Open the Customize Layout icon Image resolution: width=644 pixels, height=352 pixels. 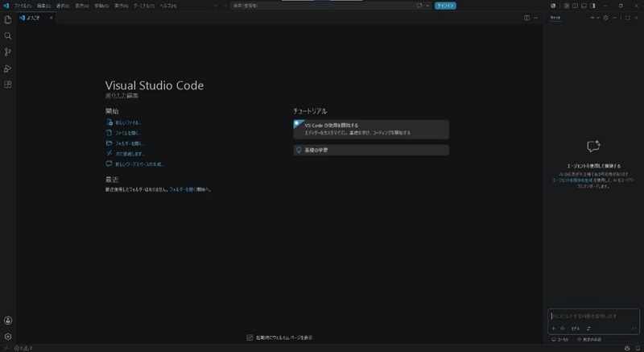tap(567, 6)
